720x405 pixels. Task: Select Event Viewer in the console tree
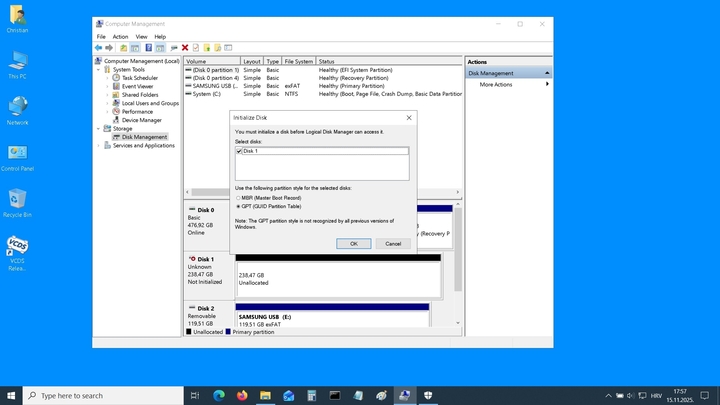[137, 86]
